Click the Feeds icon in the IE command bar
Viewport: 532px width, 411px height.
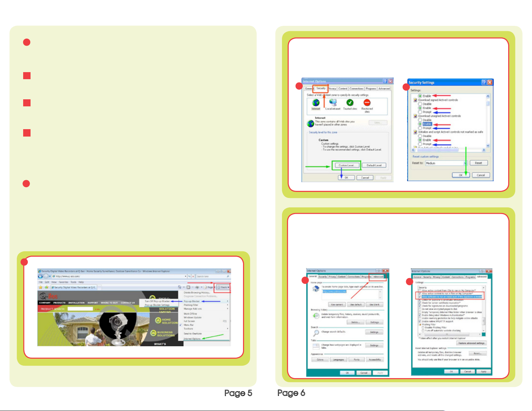click(188, 287)
